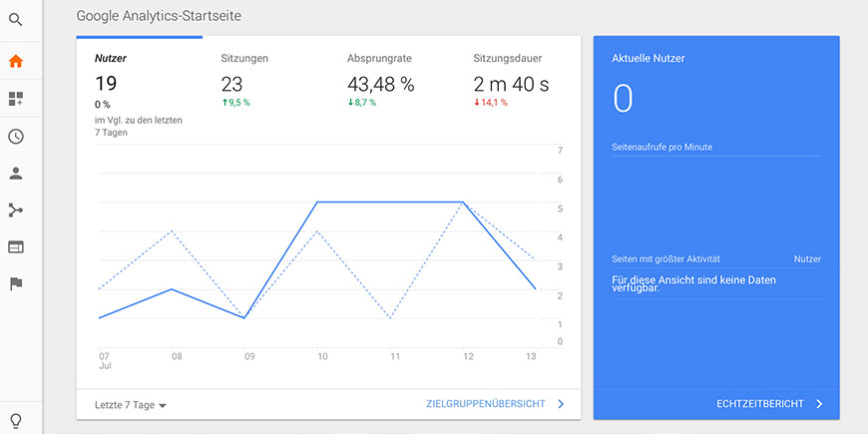The width and height of the screenshot is (868, 434).
Task: Click the Nutzer column header in blue card
Action: 807,259
